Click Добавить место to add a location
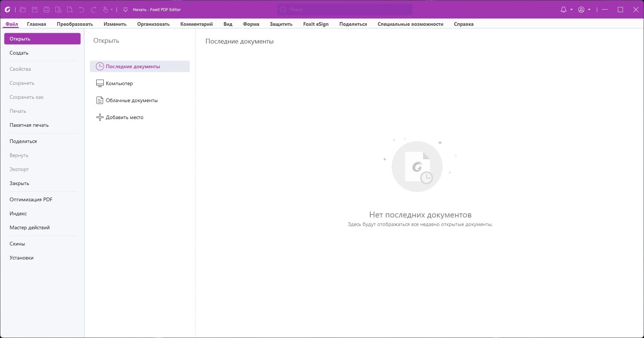The image size is (644, 338). tap(124, 117)
